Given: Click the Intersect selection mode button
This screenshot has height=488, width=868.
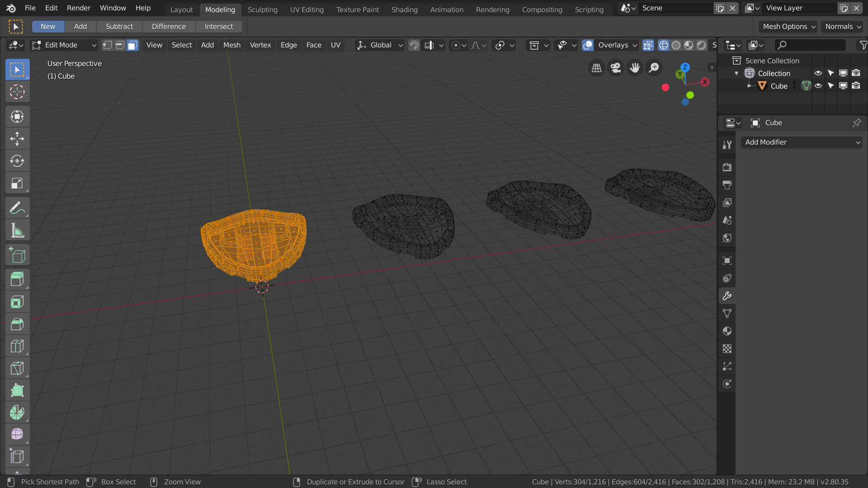Looking at the screenshot, I should [x=219, y=27].
